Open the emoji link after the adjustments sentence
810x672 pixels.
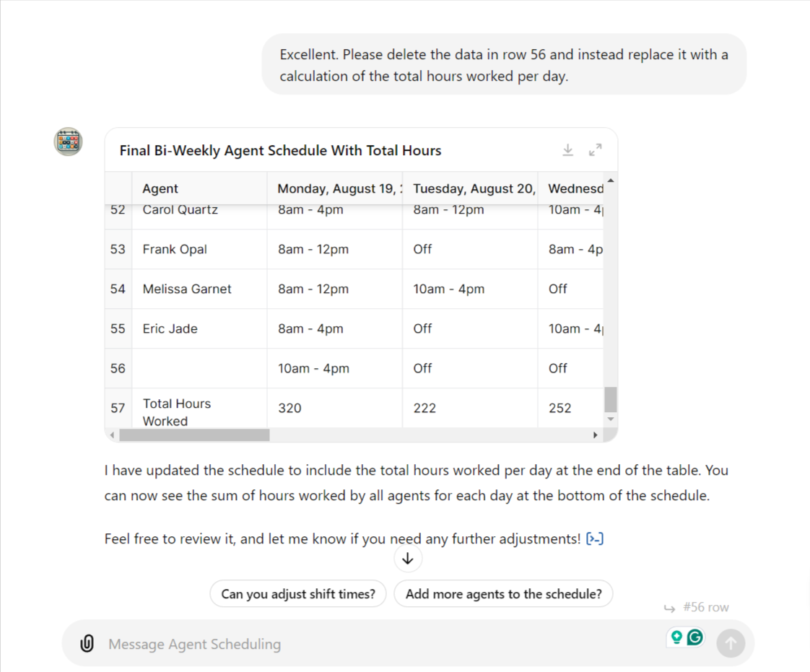pyautogui.click(x=595, y=538)
